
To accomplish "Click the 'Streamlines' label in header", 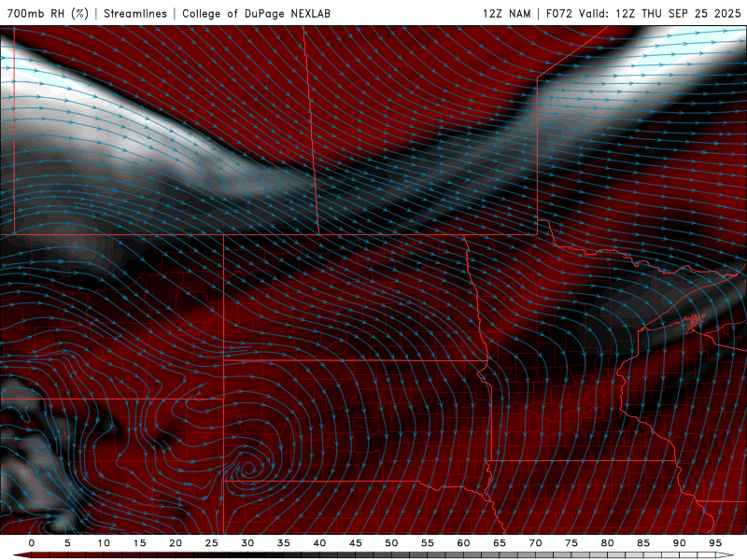I will [x=135, y=13].
